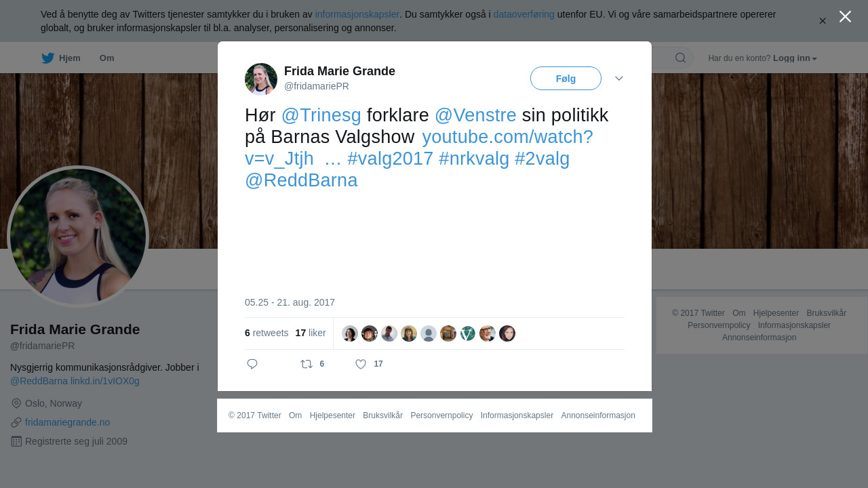Screen dimensions: 868x488
Task: Click the reply speech bubble icon
Action: 252,364
